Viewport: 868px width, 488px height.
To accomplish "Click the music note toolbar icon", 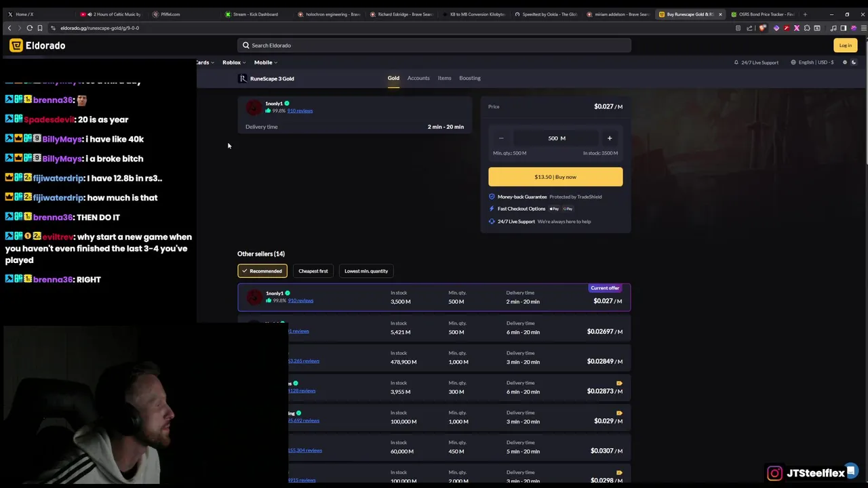I will (x=833, y=28).
